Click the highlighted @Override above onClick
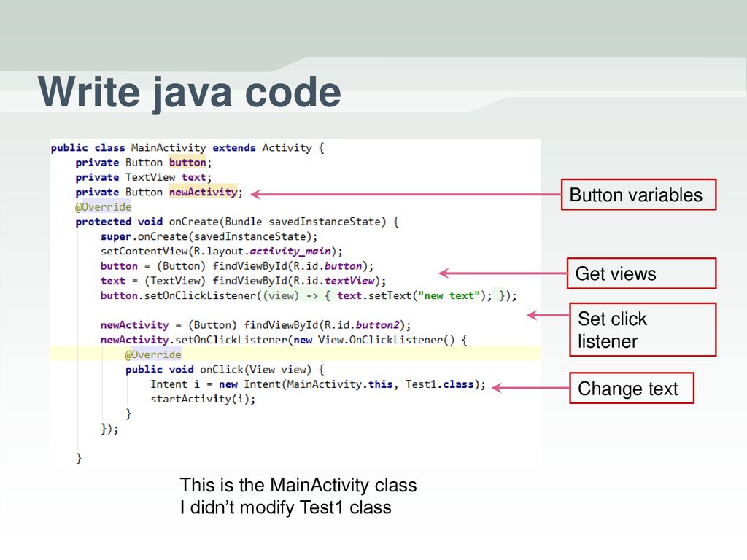Image resolution: width=747 pixels, height=560 pixels. (x=153, y=355)
